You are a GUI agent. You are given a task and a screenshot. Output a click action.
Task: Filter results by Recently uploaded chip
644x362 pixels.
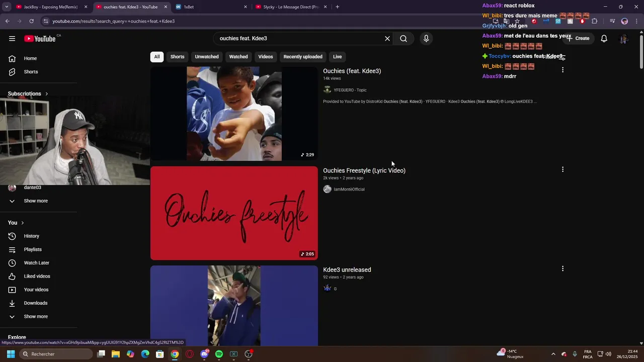click(x=303, y=57)
